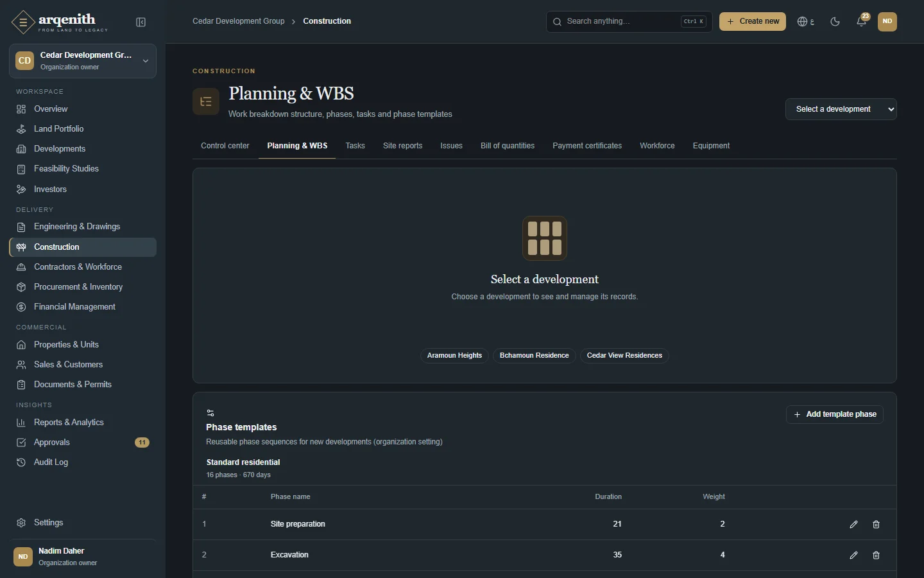This screenshot has width=924, height=578.
Task: Expand Cedar Development Group organization switcher
Action: click(83, 61)
